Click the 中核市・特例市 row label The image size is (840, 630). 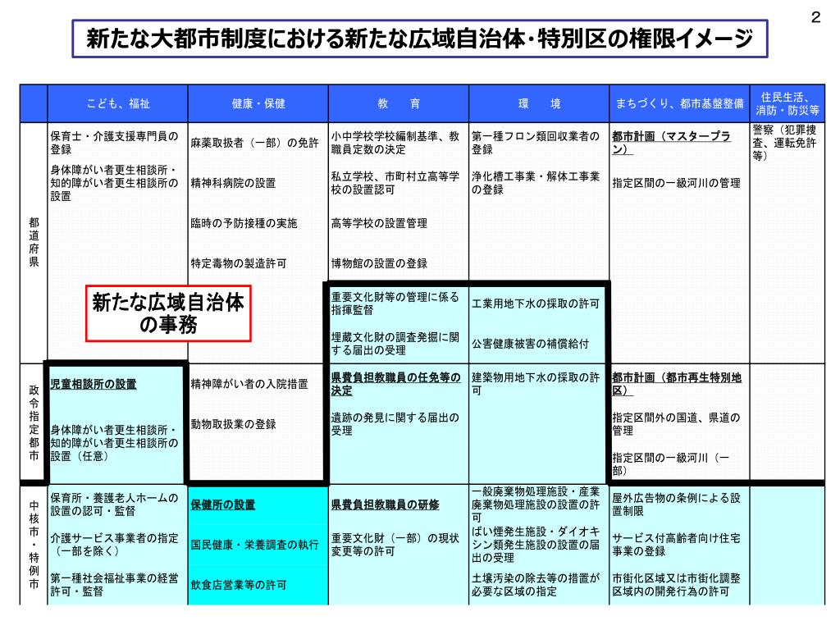point(34,545)
